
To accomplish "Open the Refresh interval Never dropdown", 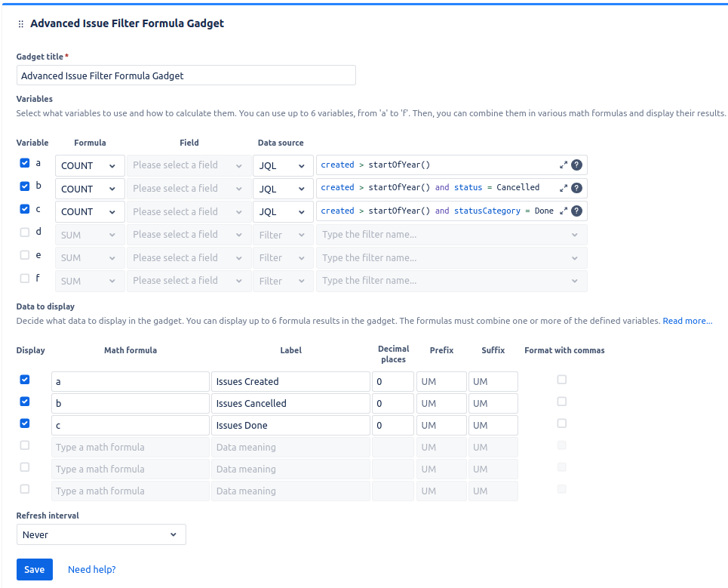I will coord(101,534).
